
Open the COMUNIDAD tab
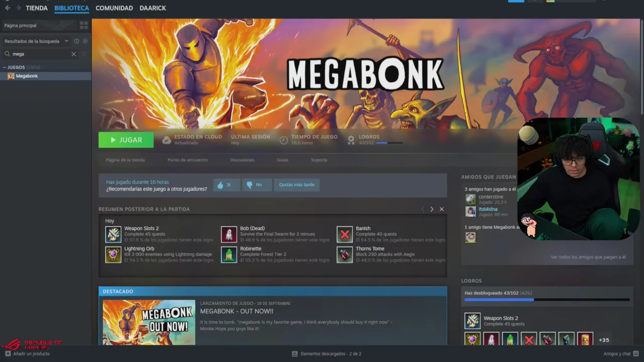(114, 8)
